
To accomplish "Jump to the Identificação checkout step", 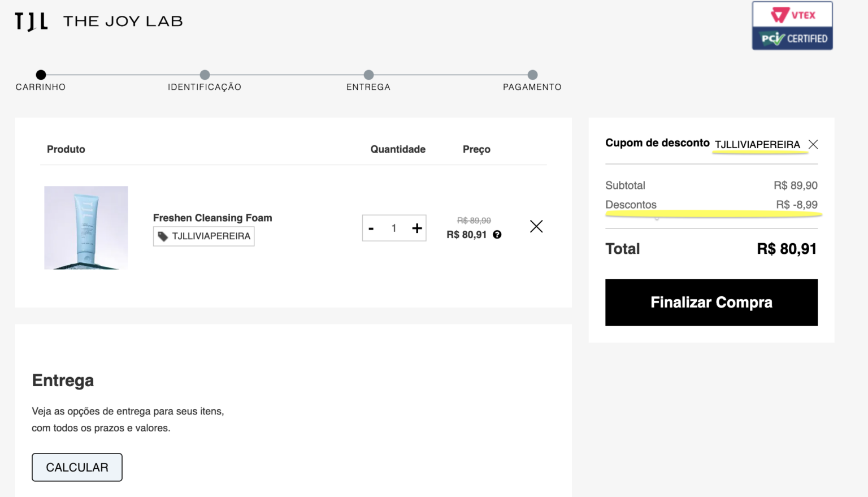I will [205, 75].
